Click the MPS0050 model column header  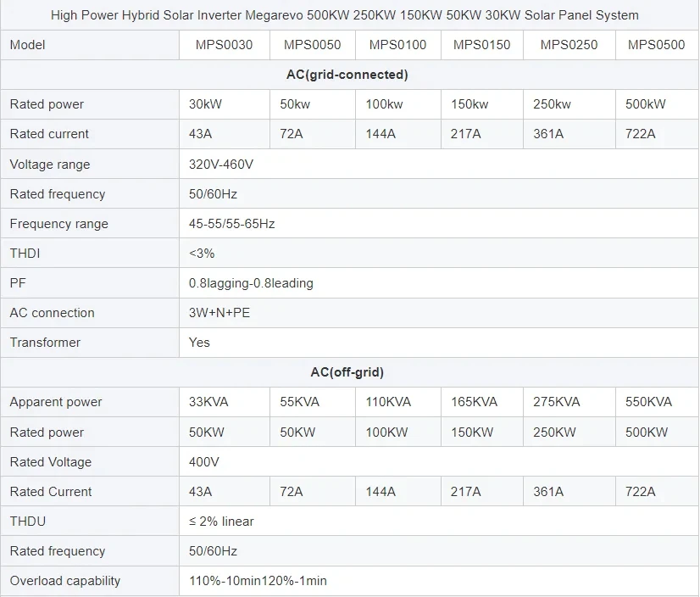(x=310, y=45)
